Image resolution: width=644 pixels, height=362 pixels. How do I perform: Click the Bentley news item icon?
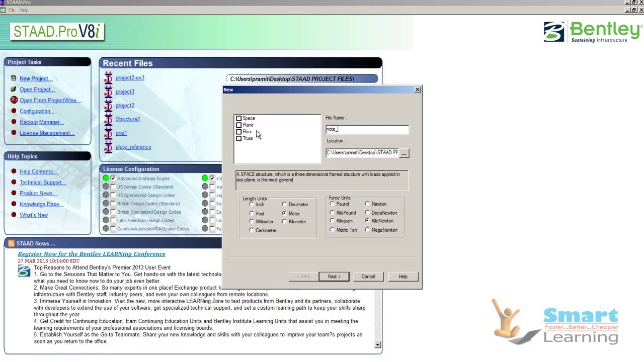point(24,271)
